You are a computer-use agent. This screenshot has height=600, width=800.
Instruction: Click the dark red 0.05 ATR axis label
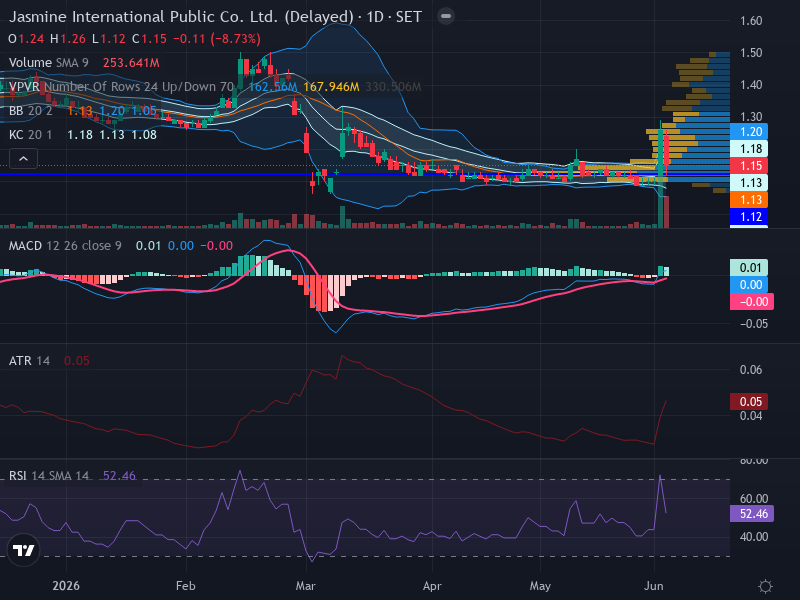coord(749,402)
